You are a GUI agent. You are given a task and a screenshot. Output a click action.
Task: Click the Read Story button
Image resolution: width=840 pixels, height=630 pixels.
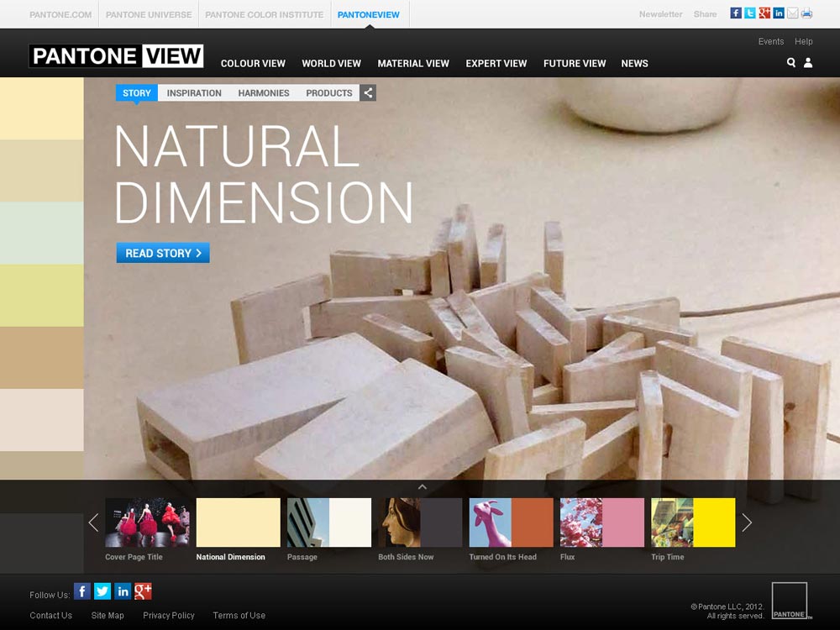tap(163, 253)
